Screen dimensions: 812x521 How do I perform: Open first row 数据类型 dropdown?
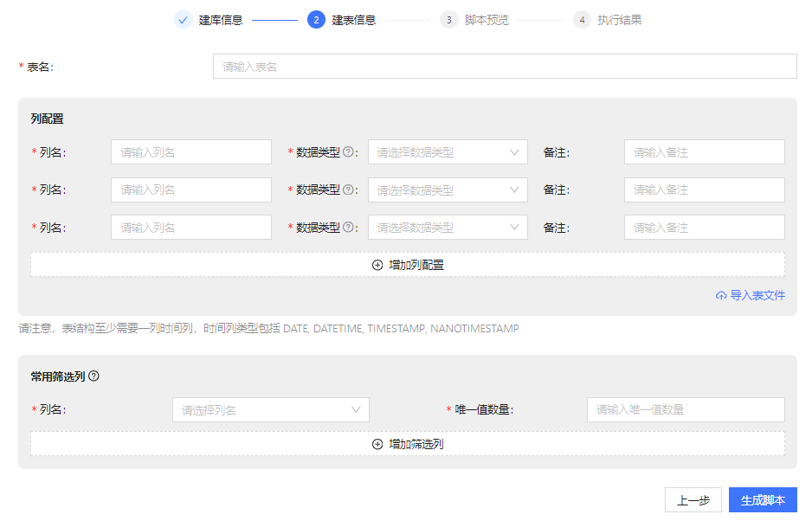pos(448,152)
